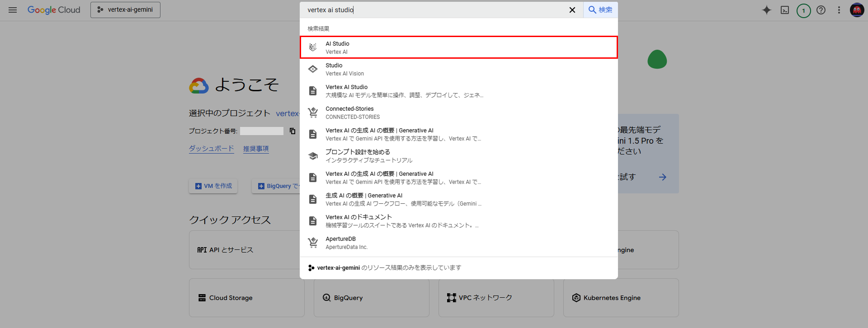Screen dimensions: 868x328
Task: Open the notifications badge showing 1
Action: point(803,10)
